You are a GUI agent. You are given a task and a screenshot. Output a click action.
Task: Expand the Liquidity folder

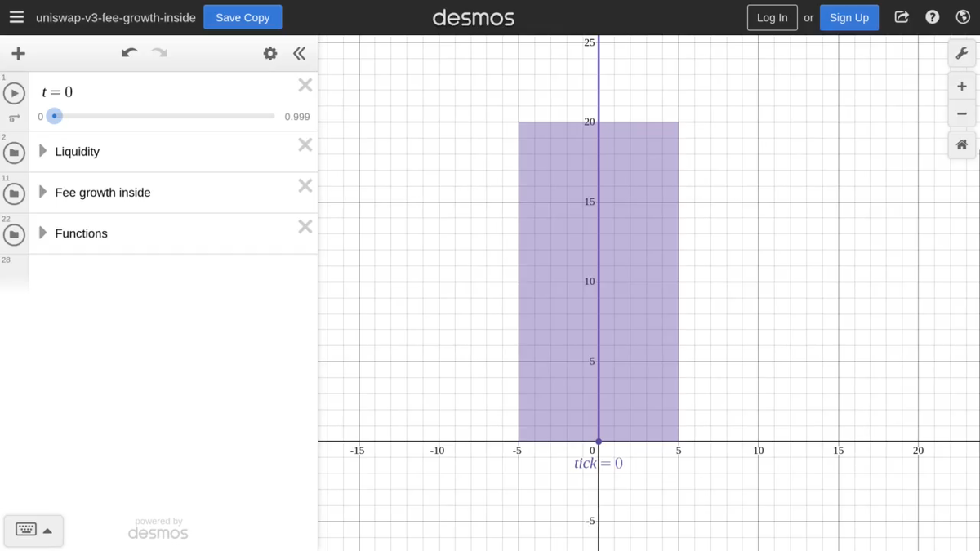[x=43, y=151]
